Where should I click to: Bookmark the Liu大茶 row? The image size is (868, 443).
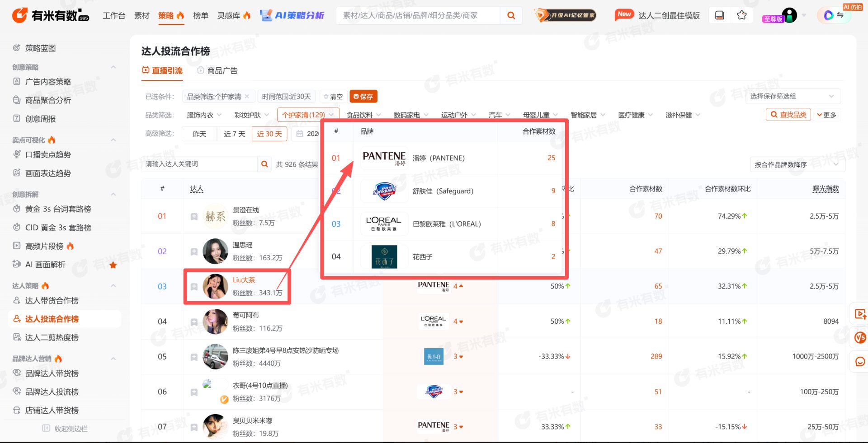click(194, 287)
